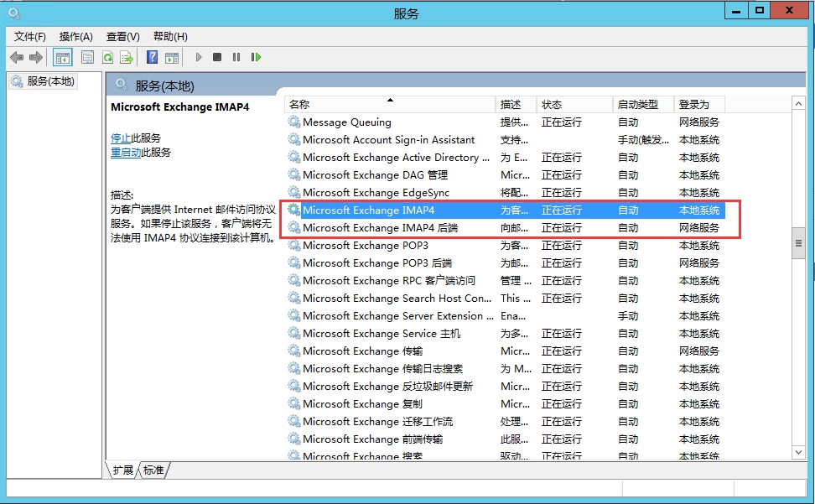Select Microsoft Exchange POP3 service name
Viewport: 815px width, 504px height.
click(366, 245)
